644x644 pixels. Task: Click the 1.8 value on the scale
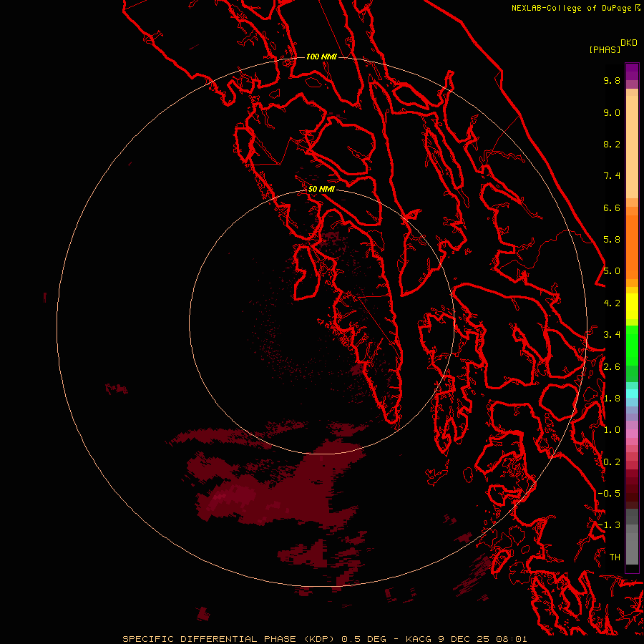(612, 399)
